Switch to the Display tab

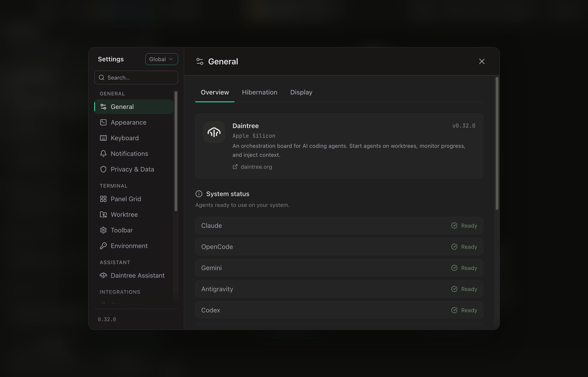pyautogui.click(x=301, y=92)
